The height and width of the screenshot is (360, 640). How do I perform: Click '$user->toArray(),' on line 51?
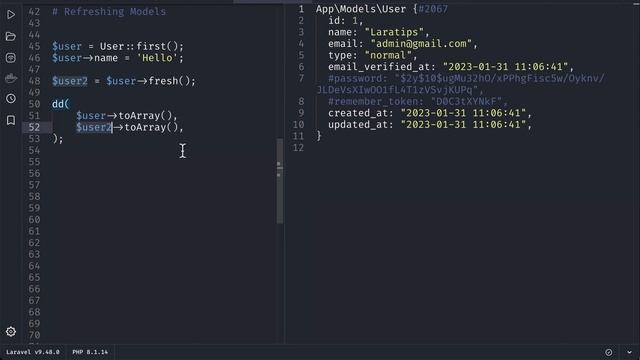point(127,116)
